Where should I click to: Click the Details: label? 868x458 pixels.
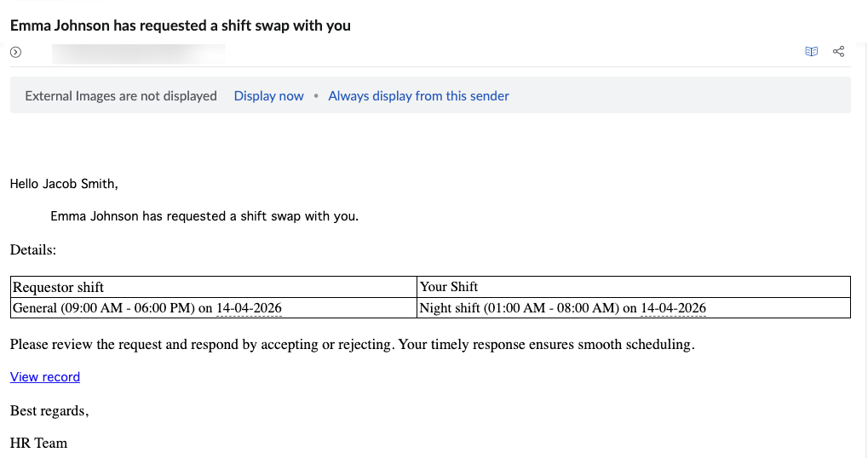click(x=33, y=250)
